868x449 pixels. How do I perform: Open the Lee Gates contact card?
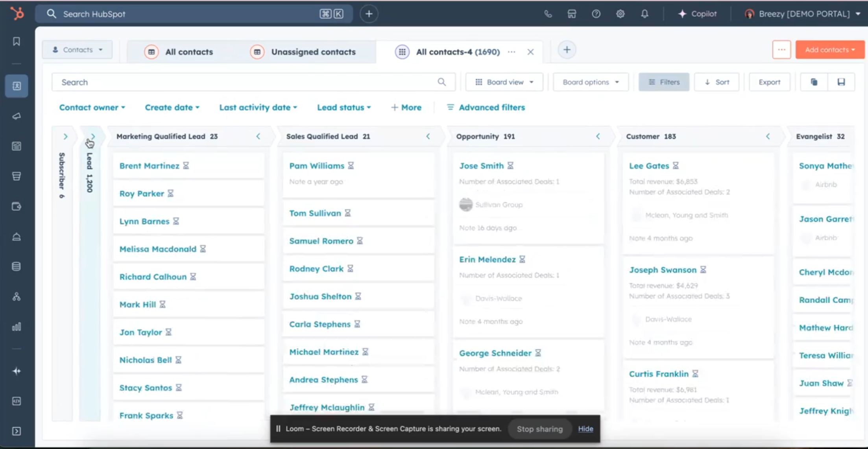coord(649,166)
